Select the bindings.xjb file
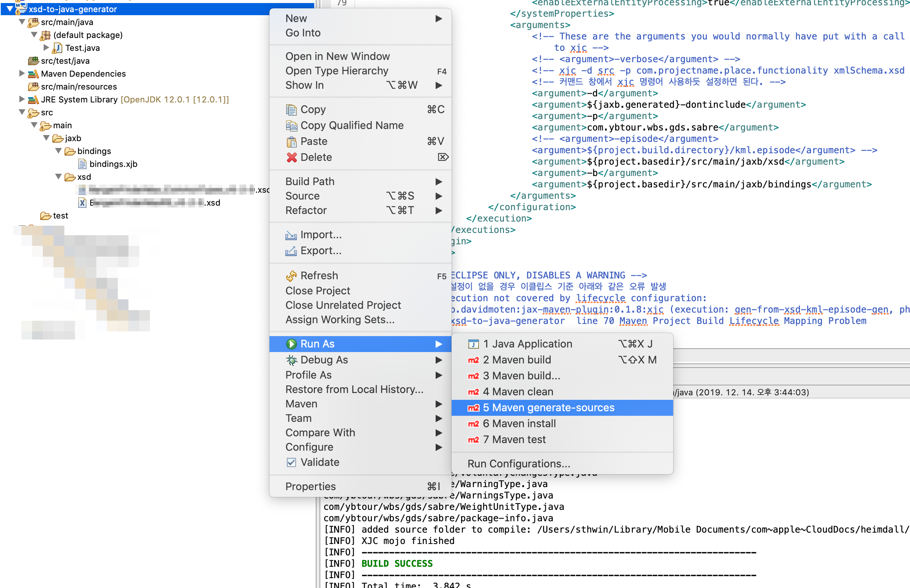This screenshot has width=910, height=588. pos(113,164)
